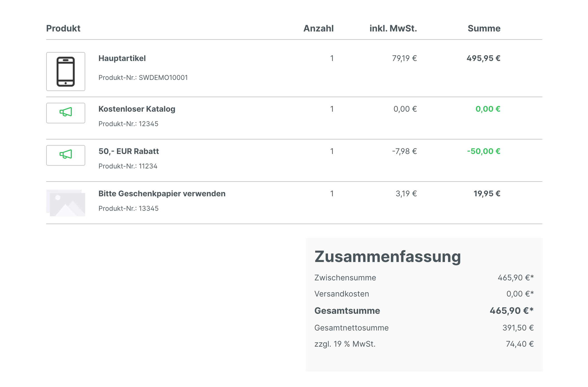Click product number 12345 text
Viewport: 588px width, 387px height.
[x=148, y=124]
